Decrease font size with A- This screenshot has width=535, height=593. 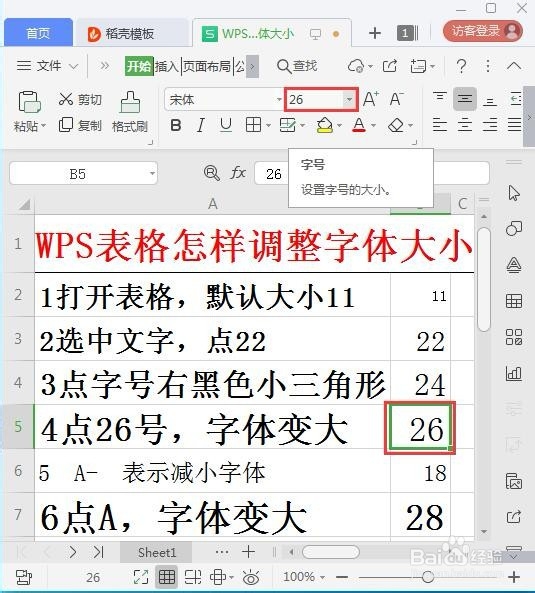click(x=397, y=99)
